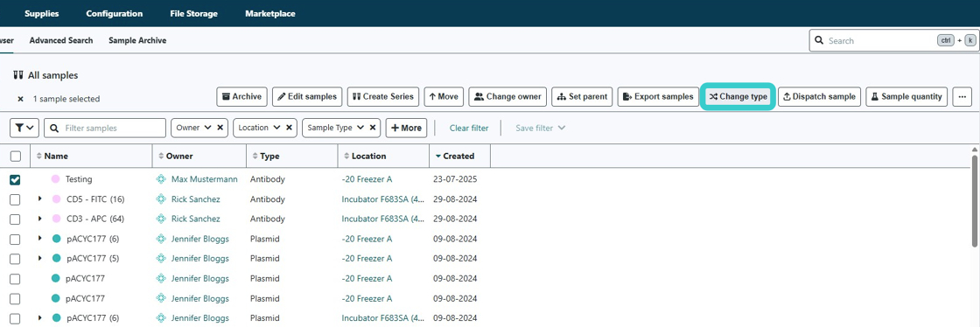Click Export samples button
Image resolution: width=980 pixels, height=327 pixels.
[x=658, y=97]
